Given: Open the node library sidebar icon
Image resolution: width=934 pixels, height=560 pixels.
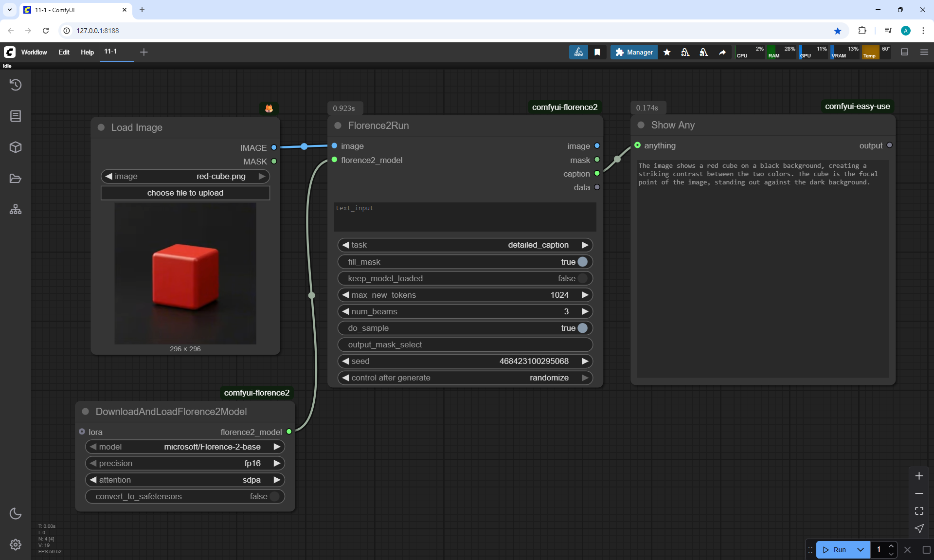Looking at the screenshot, I should (16, 116).
